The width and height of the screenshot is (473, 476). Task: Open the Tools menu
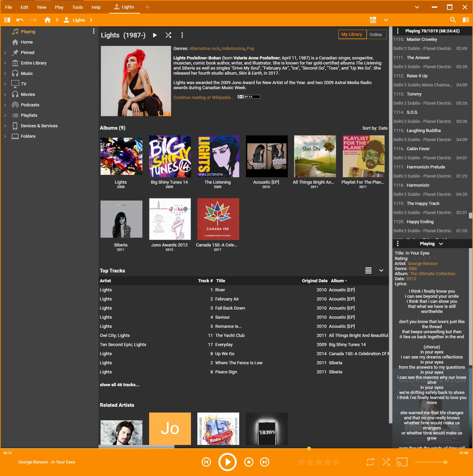point(77,7)
